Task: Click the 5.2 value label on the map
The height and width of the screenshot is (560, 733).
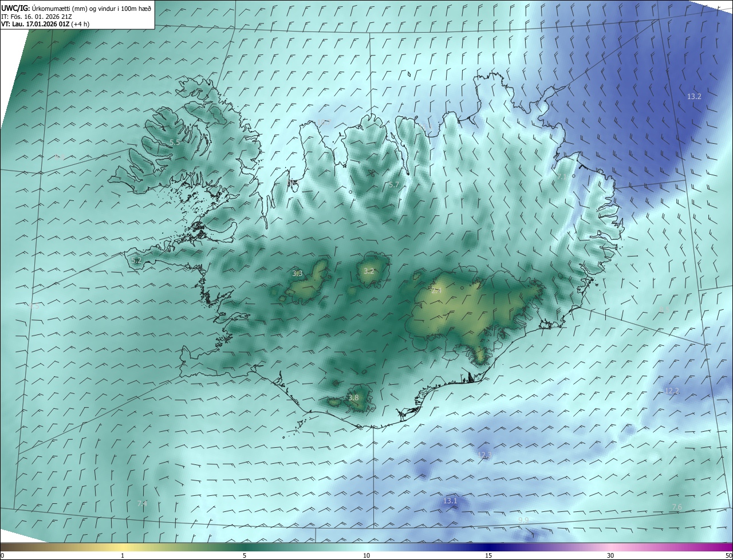Action: tap(136, 261)
